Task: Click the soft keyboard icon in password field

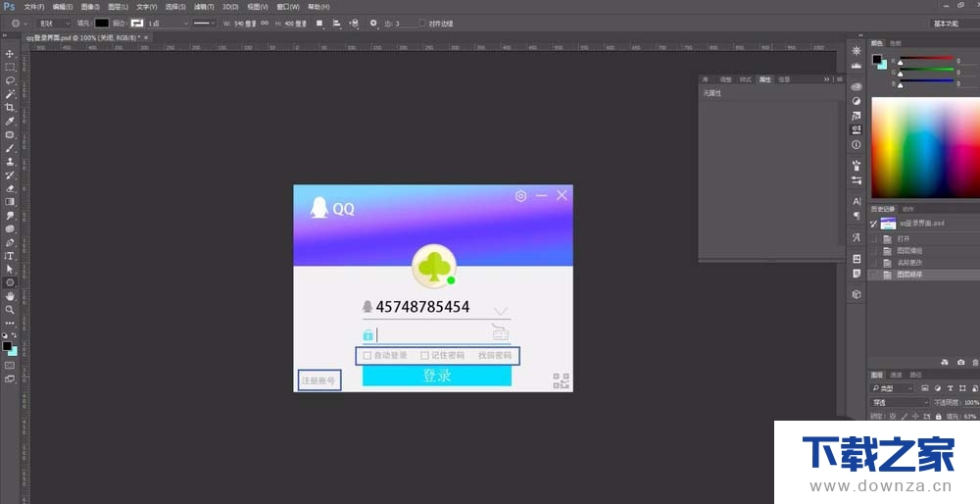Action: pyautogui.click(x=500, y=331)
